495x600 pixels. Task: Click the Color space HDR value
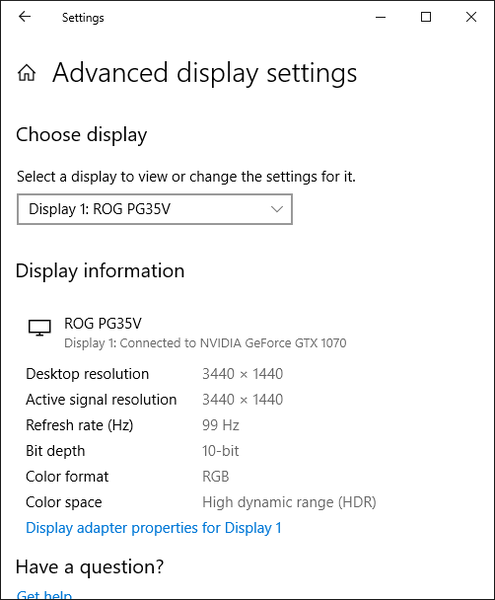[x=289, y=502]
